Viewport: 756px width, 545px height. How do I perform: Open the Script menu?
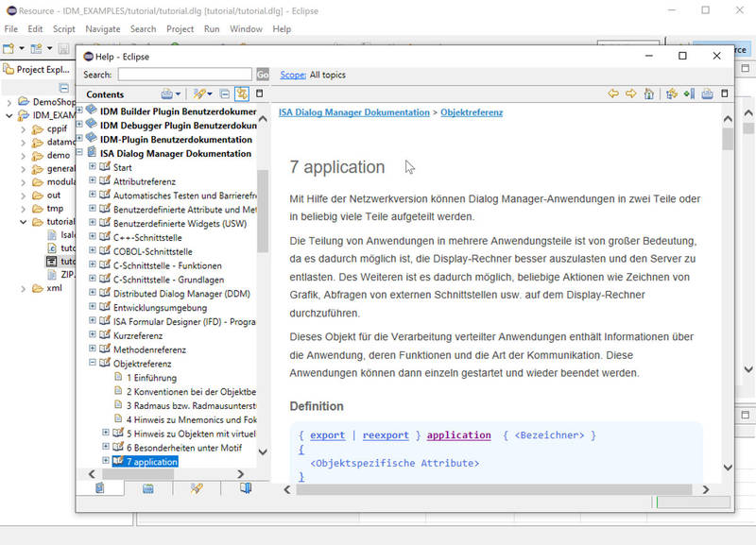tap(63, 29)
